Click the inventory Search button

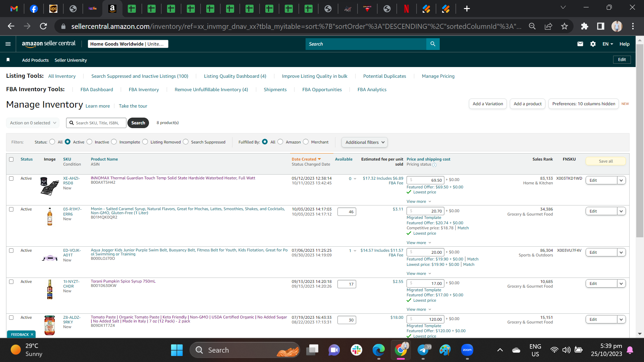pos(138,123)
